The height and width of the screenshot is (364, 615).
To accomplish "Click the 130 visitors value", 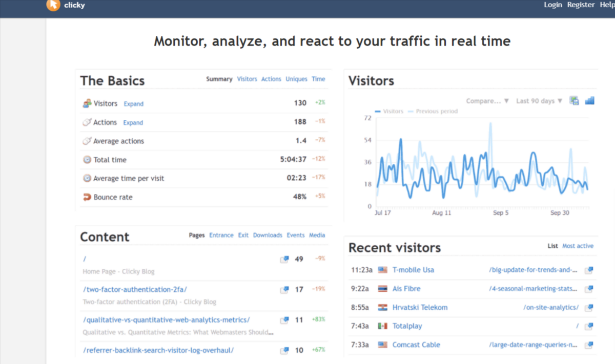I will 300,103.
